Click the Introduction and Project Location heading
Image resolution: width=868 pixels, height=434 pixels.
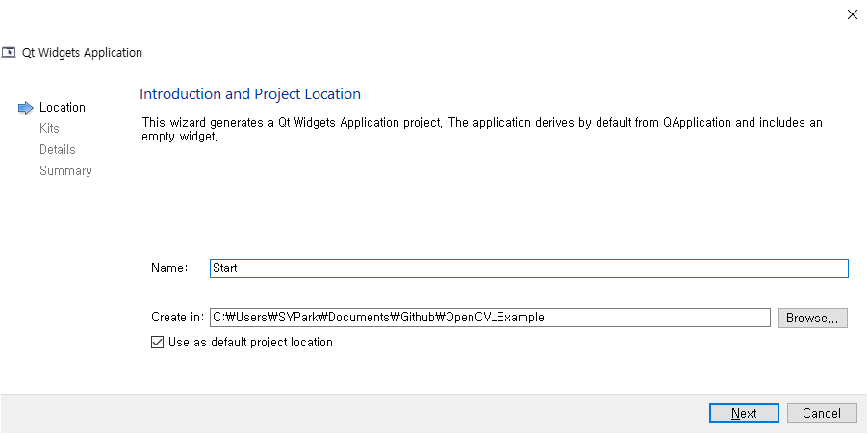tap(250, 94)
